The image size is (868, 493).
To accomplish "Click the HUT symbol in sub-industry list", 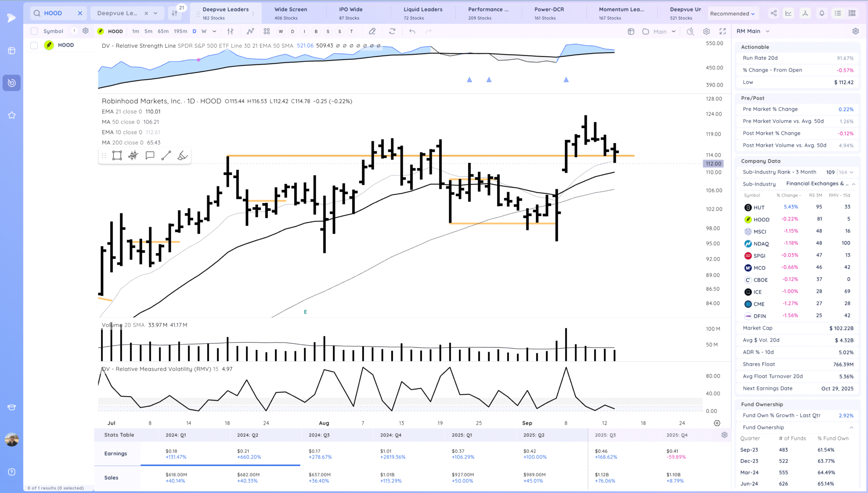I will coord(759,207).
